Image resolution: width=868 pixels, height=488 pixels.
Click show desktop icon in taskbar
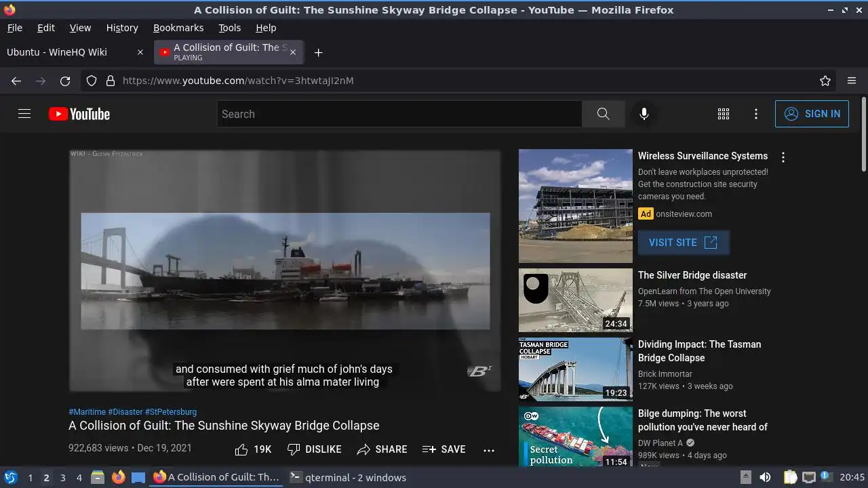(x=138, y=477)
